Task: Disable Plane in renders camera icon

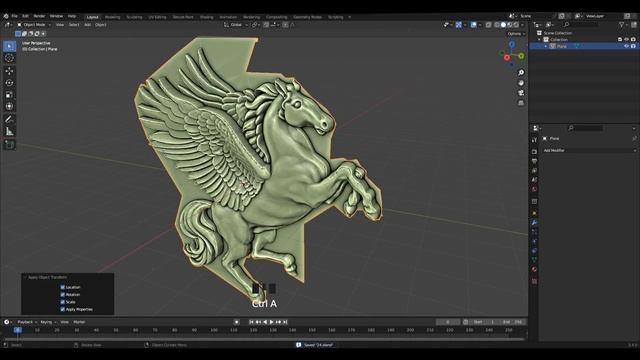Action: 633,46
